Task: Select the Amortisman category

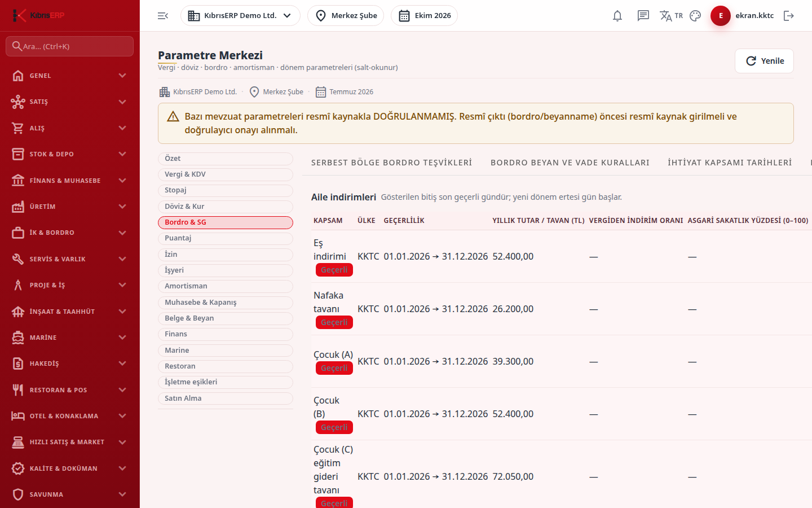Action: click(x=226, y=286)
